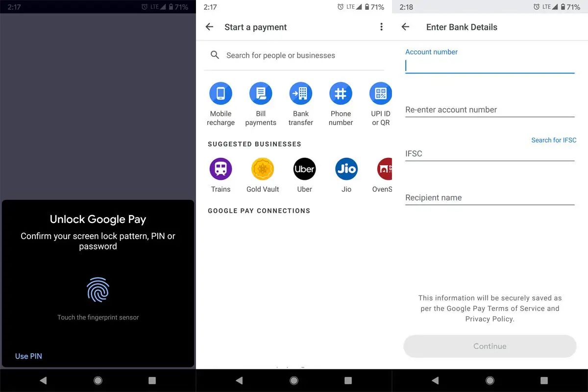This screenshot has width=588, height=392.
Task: Tap recent apps button under Start a payment
Action: pos(348,380)
